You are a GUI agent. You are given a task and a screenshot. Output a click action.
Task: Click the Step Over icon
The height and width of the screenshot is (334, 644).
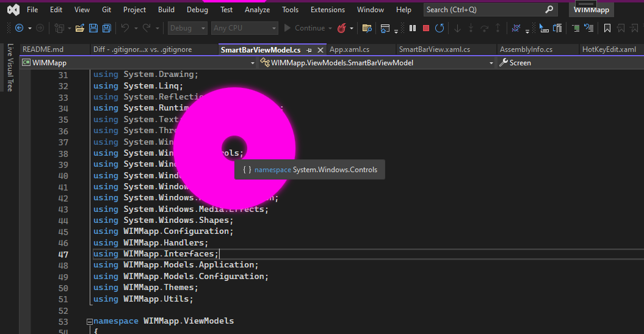pos(484,28)
